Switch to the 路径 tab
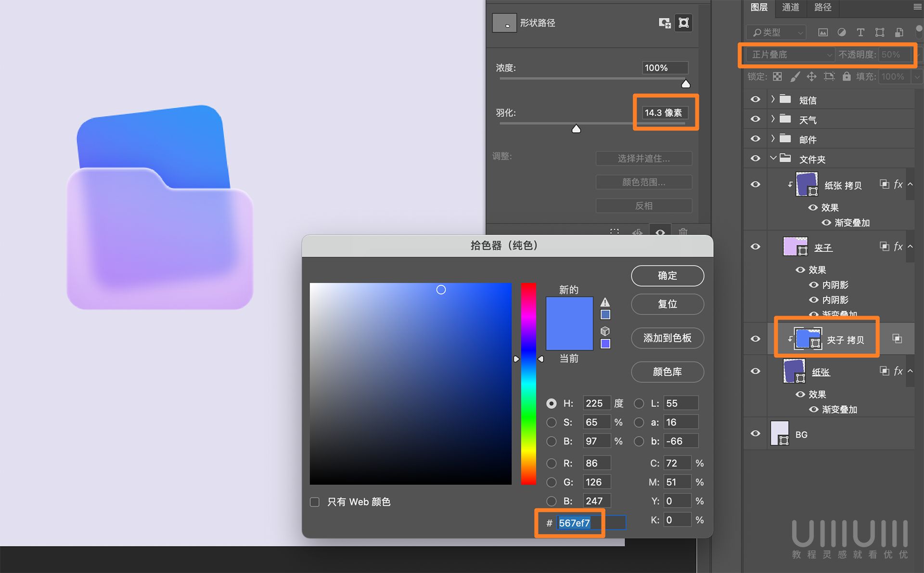Viewport: 924px width, 573px height. (822, 7)
